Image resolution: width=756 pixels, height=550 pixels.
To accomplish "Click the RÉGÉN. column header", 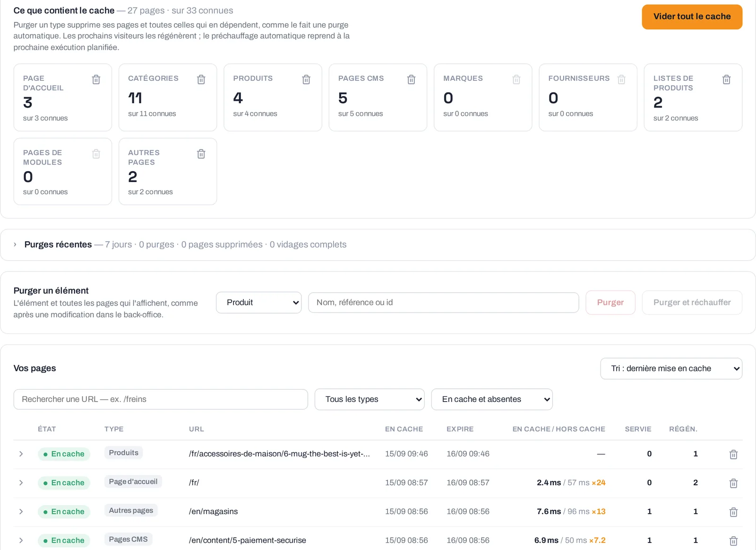I will tap(683, 429).
